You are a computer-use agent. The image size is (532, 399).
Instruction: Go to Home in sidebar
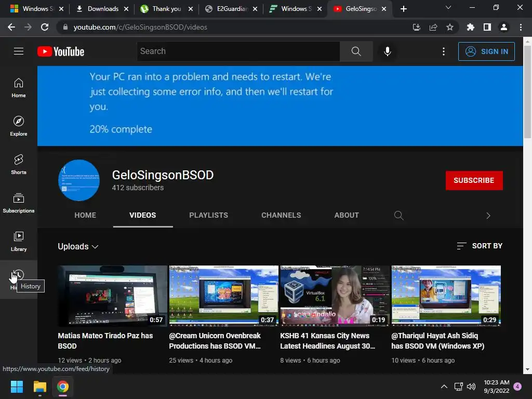pyautogui.click(x=19, y=87)
